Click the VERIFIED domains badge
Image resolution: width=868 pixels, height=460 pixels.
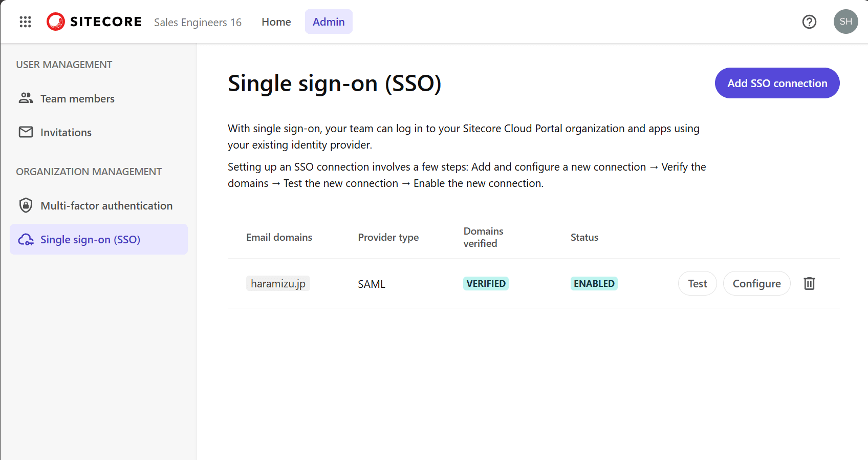pyautogui.click(x=486, y=283)
